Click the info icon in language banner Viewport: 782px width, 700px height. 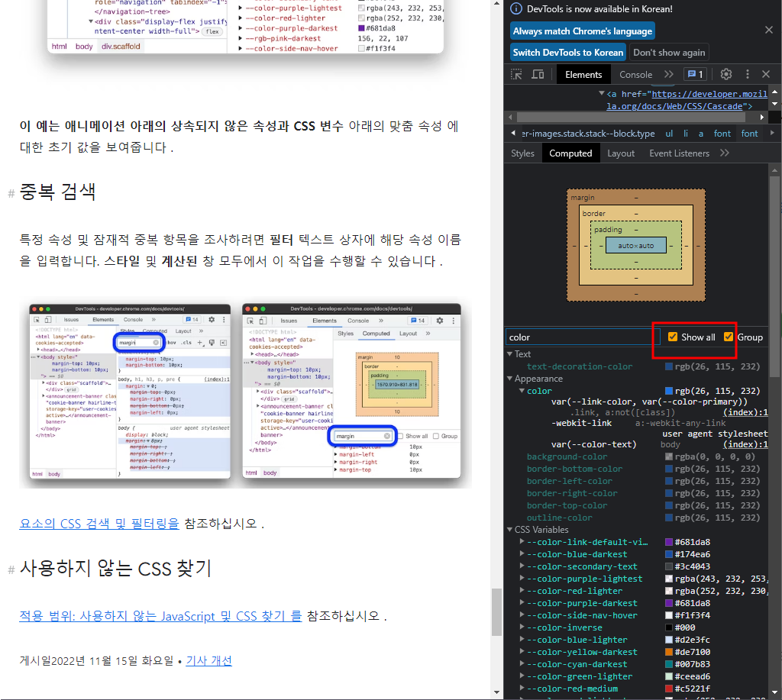pyautogui.click(x=517, y=9)
